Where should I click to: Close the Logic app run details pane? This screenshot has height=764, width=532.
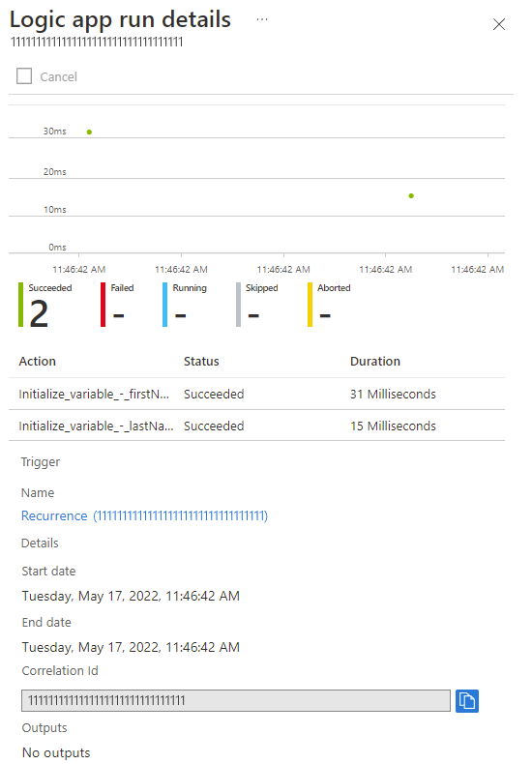pos(499,24)
